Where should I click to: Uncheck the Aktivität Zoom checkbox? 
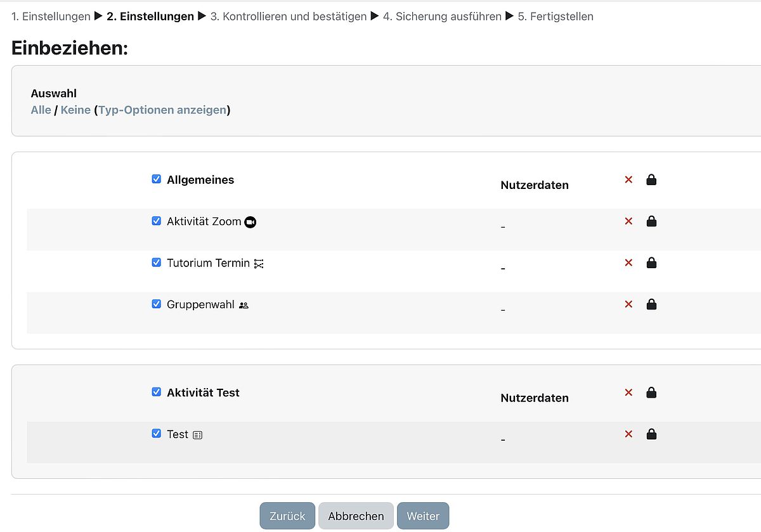tap(157, 221)
